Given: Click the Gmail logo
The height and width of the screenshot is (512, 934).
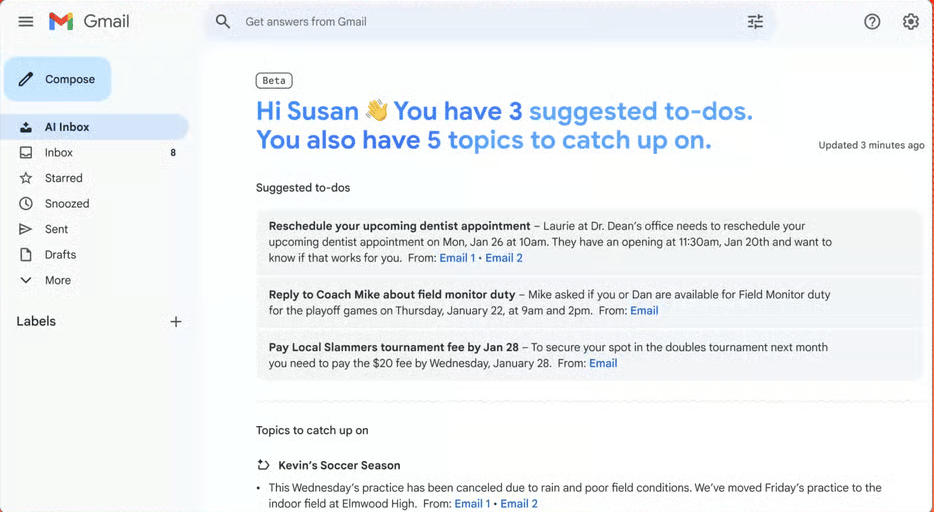Looking at the screenshot, I should 89,21.
